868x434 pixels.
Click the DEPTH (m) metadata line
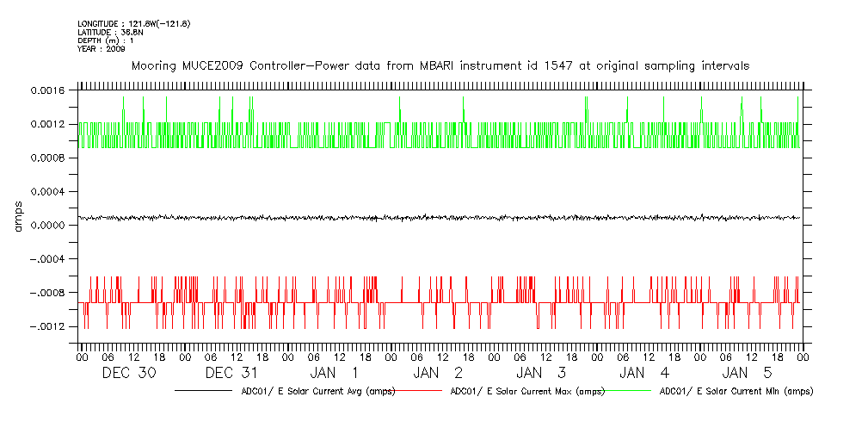(x=105, y=40)
